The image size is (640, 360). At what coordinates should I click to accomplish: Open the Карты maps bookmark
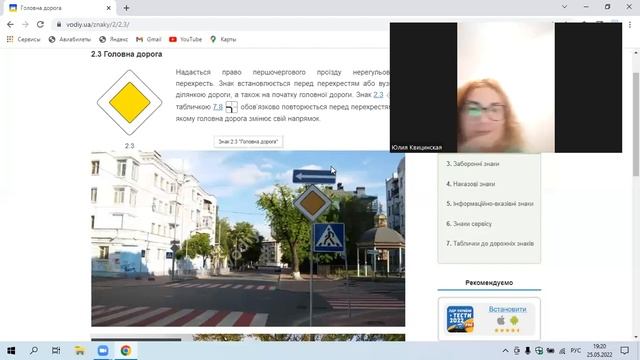coord(223,39)
